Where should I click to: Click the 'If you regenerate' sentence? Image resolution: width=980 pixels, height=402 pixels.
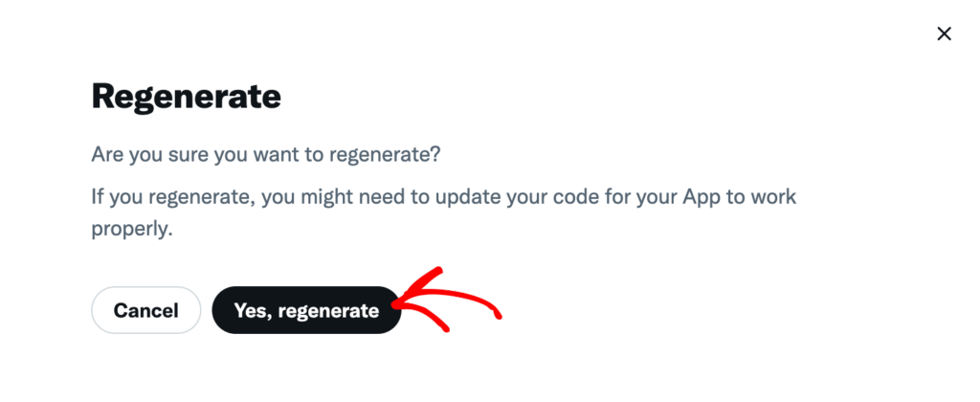[x=444, y=212]
